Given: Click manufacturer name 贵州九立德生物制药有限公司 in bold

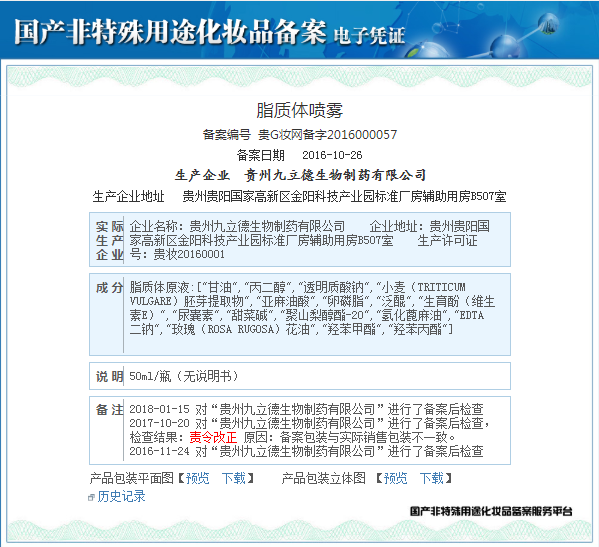Looking at the screenshot, I should tap(335, 175).
